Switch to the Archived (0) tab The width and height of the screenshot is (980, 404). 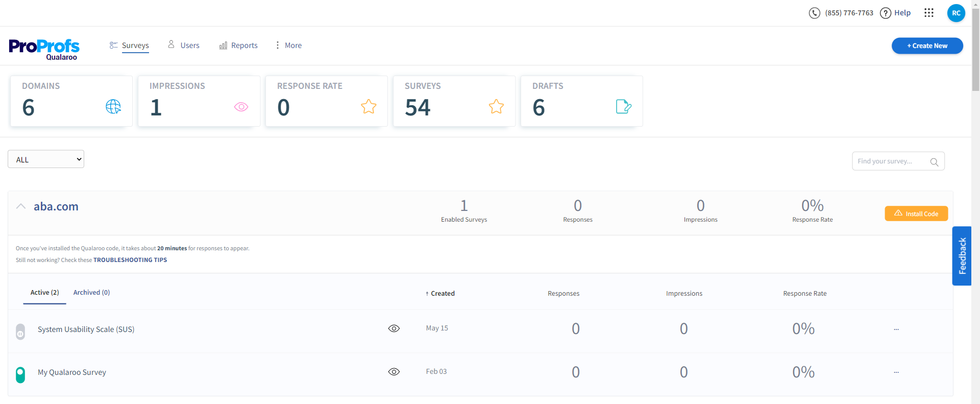pyautogui.click(x=91, y=293)
